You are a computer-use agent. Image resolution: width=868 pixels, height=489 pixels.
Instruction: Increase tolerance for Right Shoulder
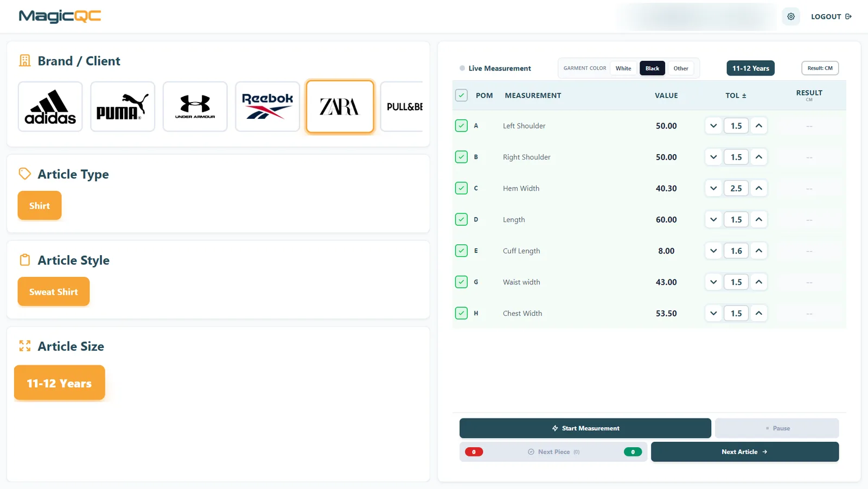[759, 157]
